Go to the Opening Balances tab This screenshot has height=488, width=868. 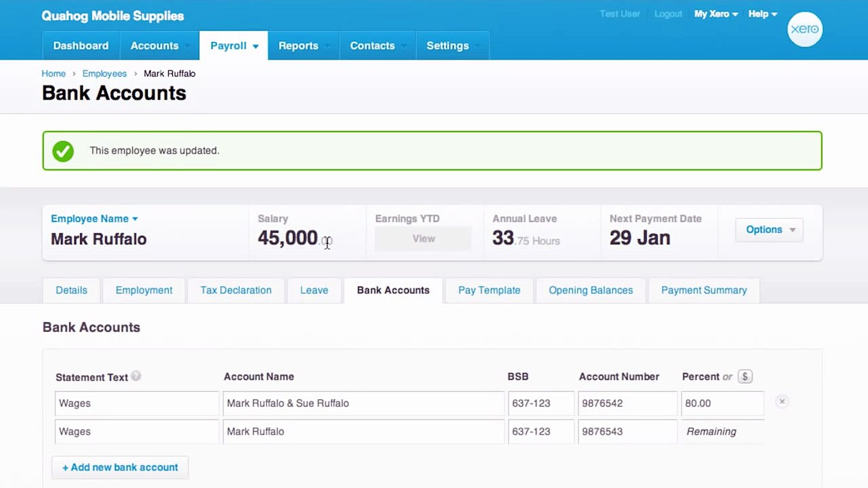point(591,290)
